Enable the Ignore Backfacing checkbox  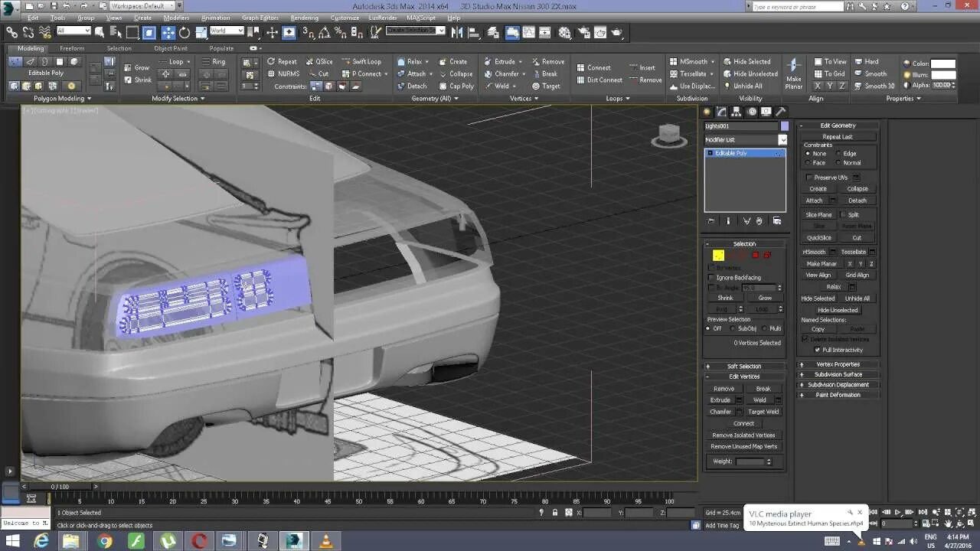click(712, 277)
